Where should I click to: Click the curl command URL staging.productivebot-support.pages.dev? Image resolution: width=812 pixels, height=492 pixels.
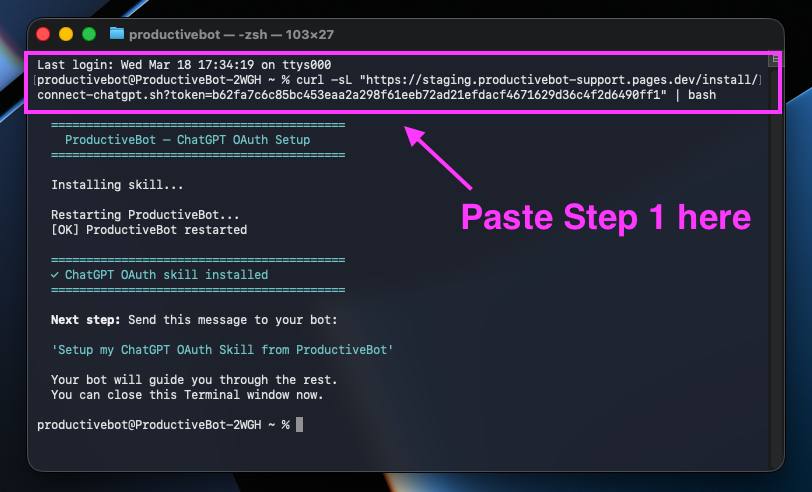pos(561,80)
